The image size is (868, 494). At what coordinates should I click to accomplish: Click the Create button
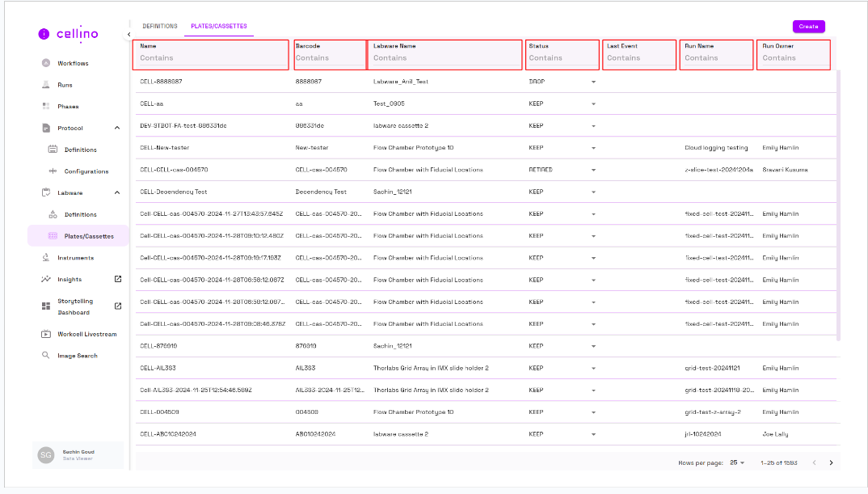coord(808,27)
